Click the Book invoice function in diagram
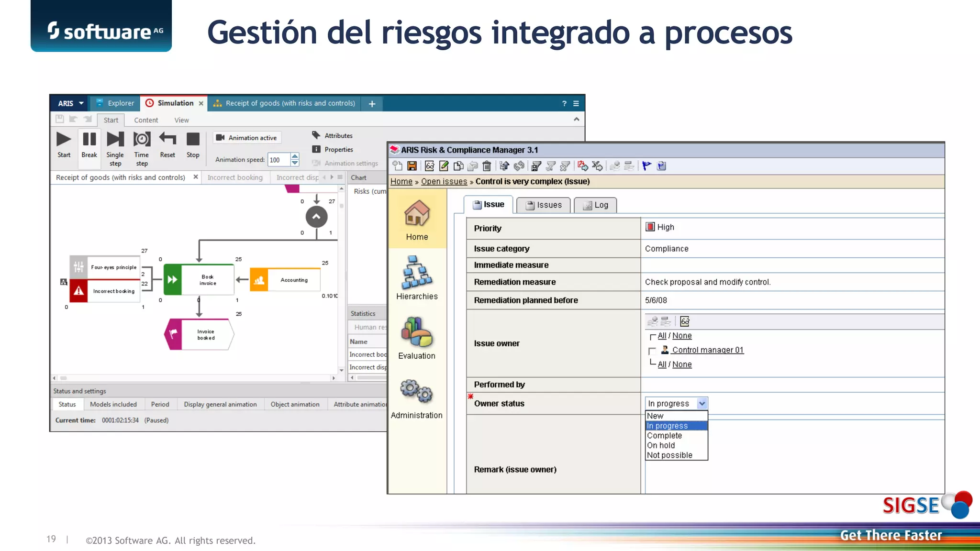 199,280
